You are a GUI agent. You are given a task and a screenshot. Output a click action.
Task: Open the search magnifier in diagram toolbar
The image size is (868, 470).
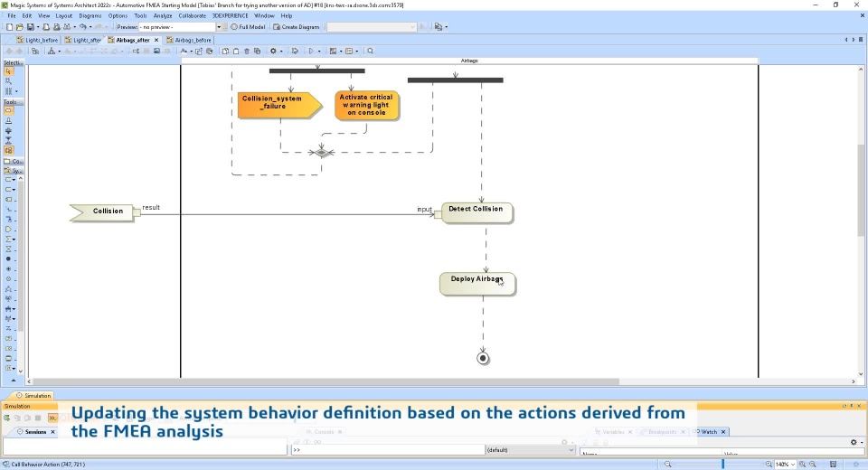click(371, 51)
